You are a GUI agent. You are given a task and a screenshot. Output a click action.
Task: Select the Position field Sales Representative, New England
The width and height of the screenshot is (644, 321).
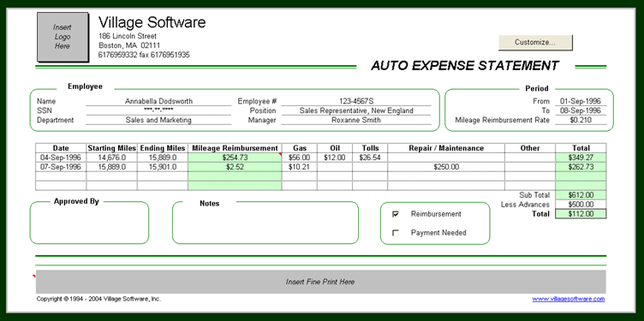(356, 110)
